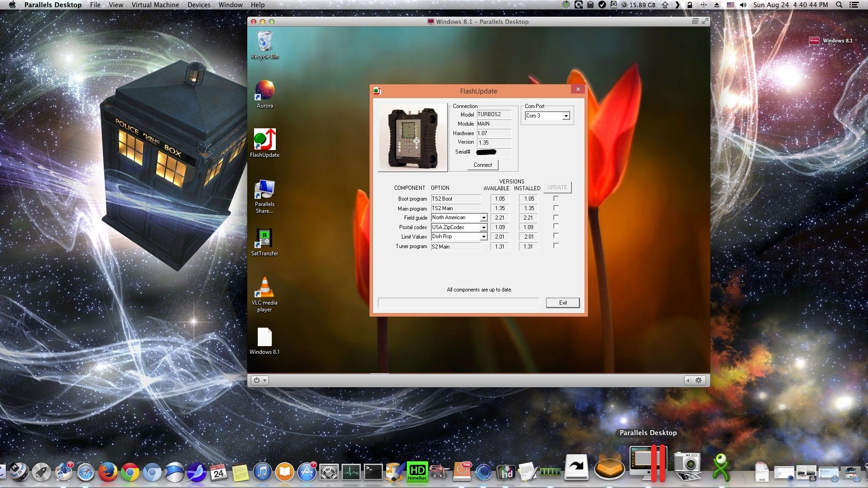Open the Parallels Shared Folders desktop shortcut
Viewport: 868px width, 488px height.
pos(264,189)
